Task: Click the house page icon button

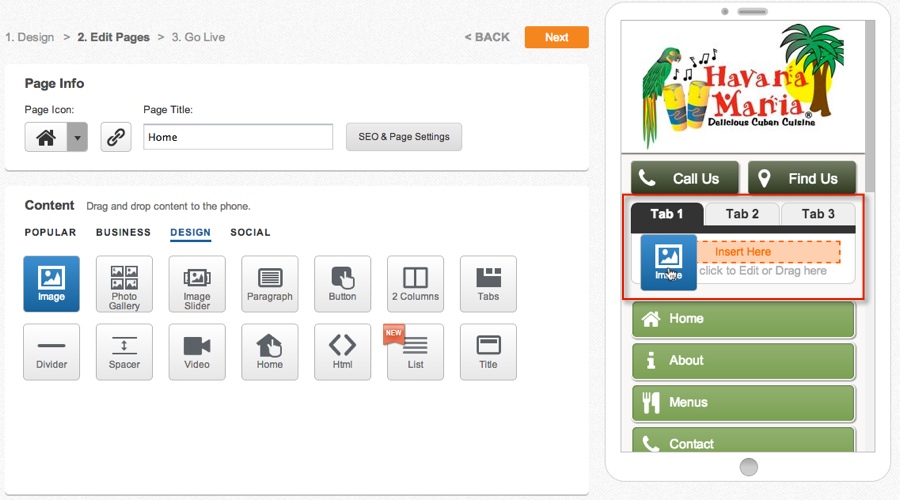Action: coord(46,137)
